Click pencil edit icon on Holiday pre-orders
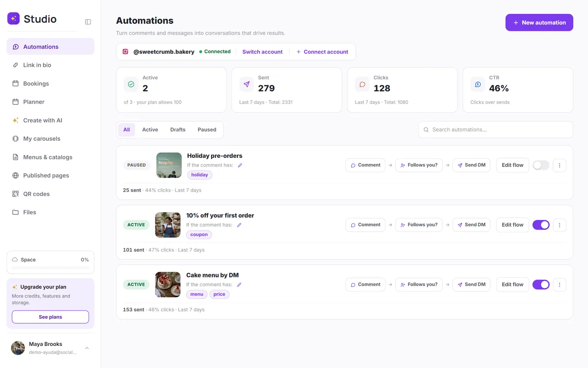 tap(240, 165)
